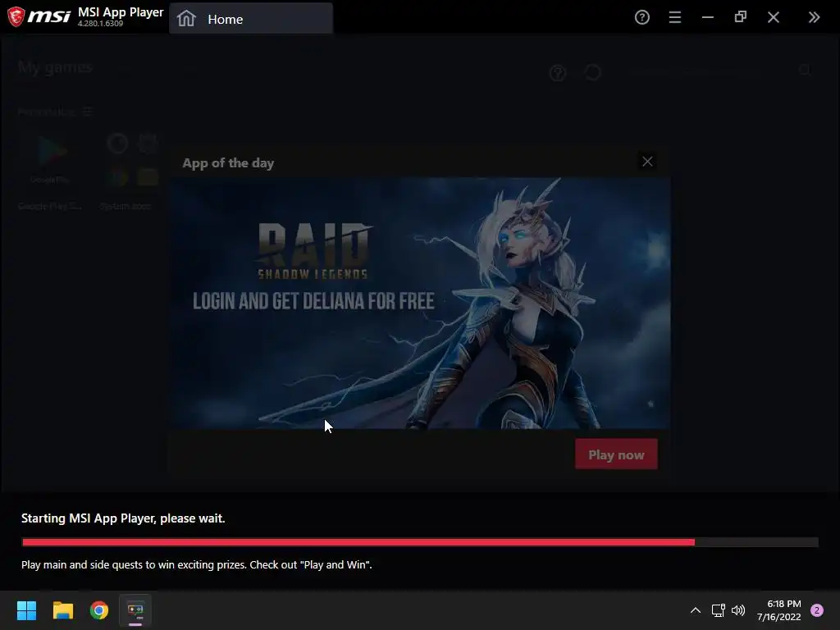Open the volume tray icon

coord(738,610)
